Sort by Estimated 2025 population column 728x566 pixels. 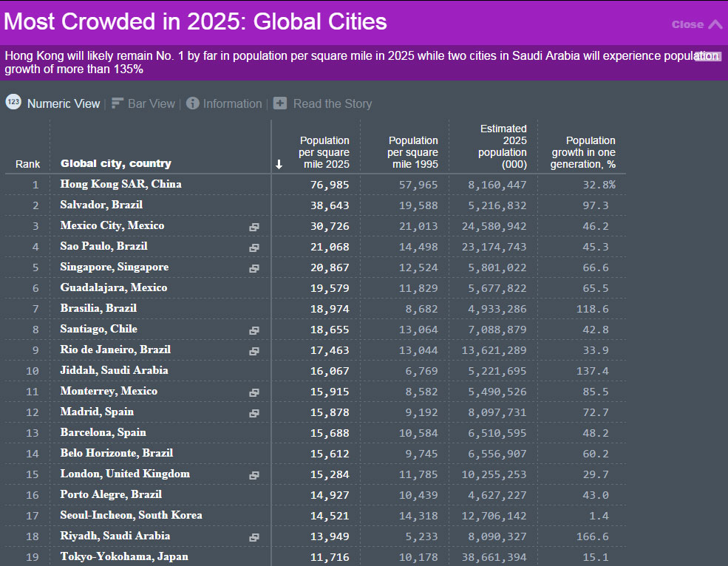click(503, 146)
